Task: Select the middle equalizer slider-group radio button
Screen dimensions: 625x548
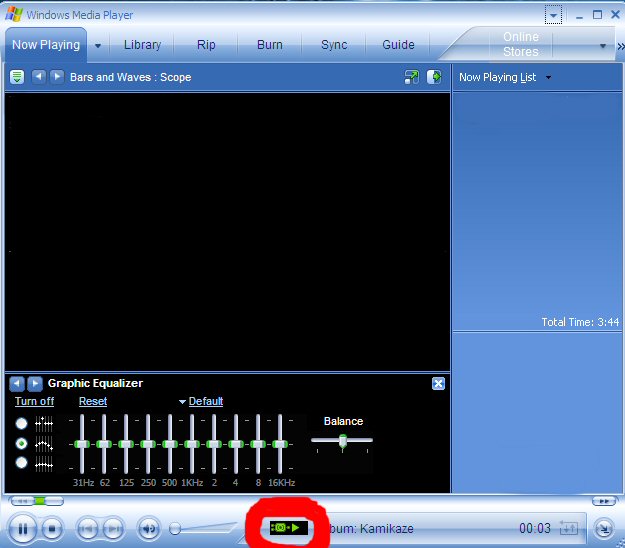Action: click(22, 443)
